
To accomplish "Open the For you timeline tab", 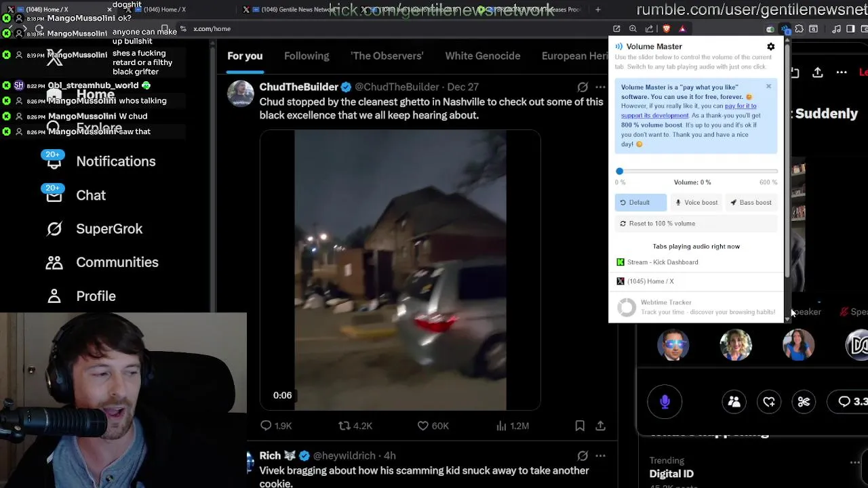I will [x=245, y=56].
